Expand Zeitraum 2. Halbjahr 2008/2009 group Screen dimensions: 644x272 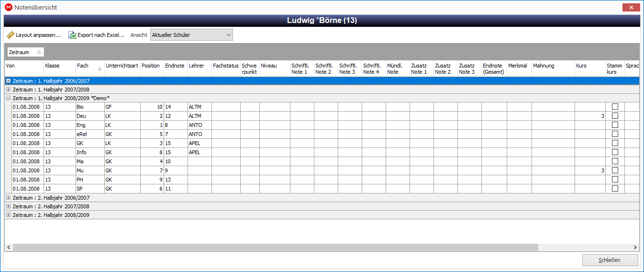(8, 215)
